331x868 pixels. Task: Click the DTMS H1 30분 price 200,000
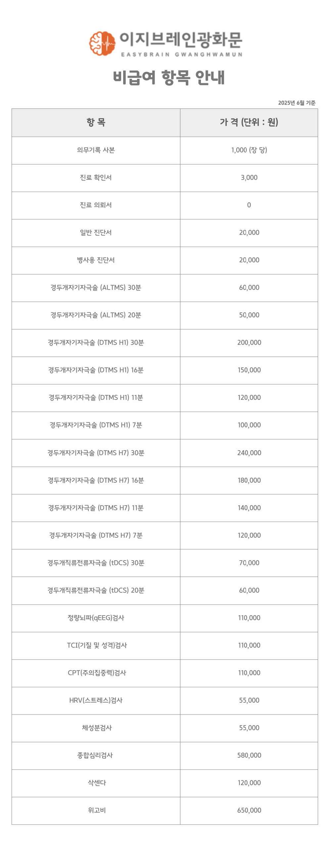(249, 343)
